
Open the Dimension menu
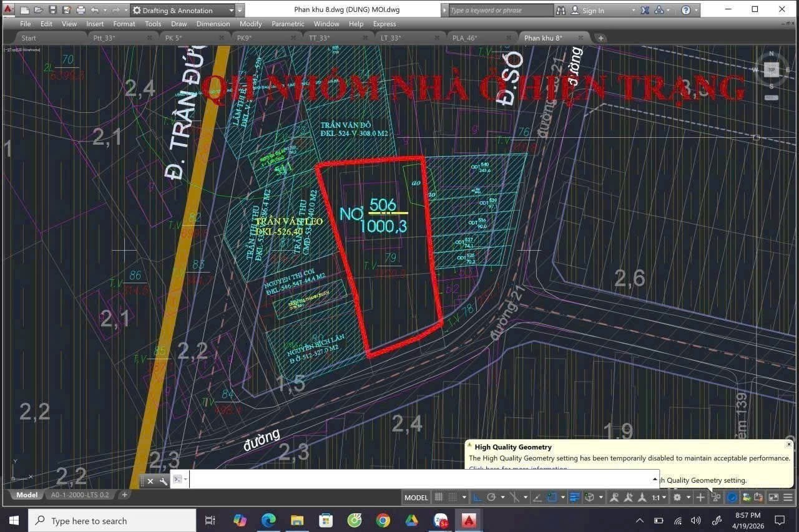click(x=213, y=24)
